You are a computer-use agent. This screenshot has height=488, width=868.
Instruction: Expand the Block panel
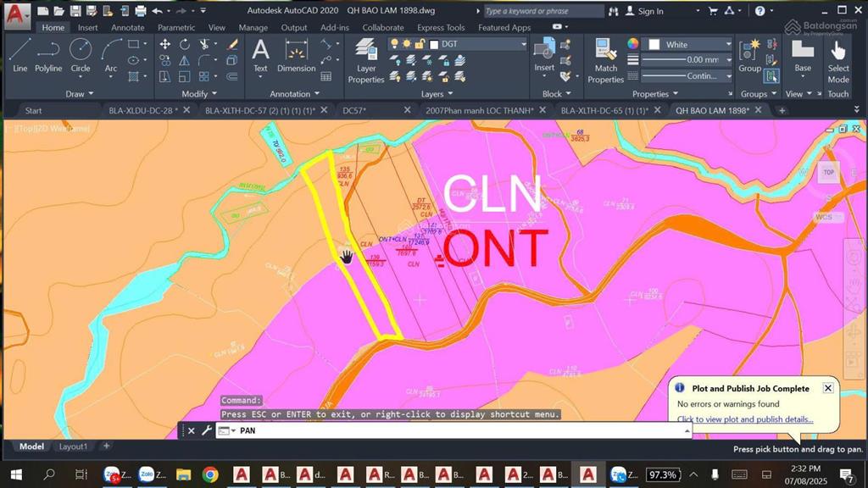[x=556, y=93]
